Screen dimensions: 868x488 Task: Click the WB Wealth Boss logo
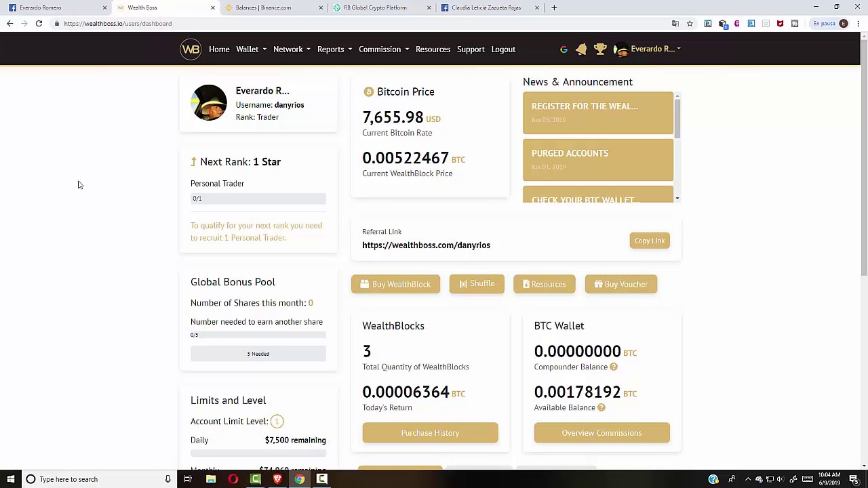[191, 49]
